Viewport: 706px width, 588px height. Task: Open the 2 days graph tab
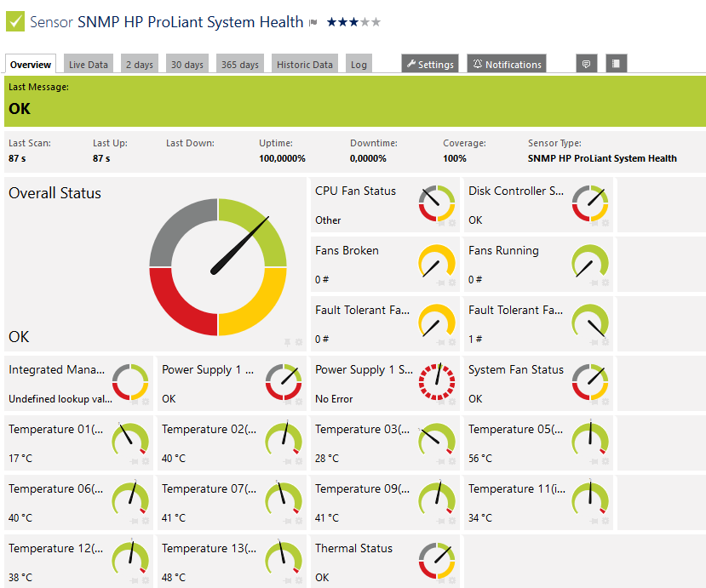(x=140, y=64)
